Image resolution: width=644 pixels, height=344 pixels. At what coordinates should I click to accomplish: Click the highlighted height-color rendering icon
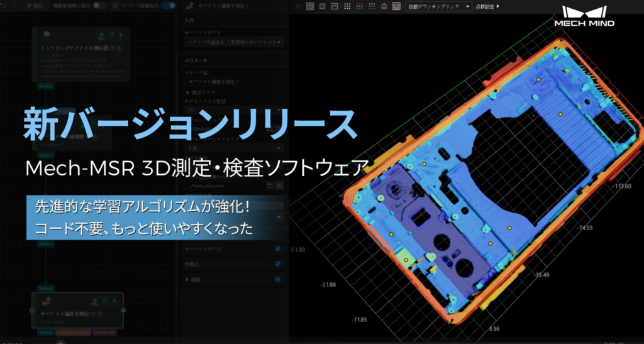coord(396,6)
